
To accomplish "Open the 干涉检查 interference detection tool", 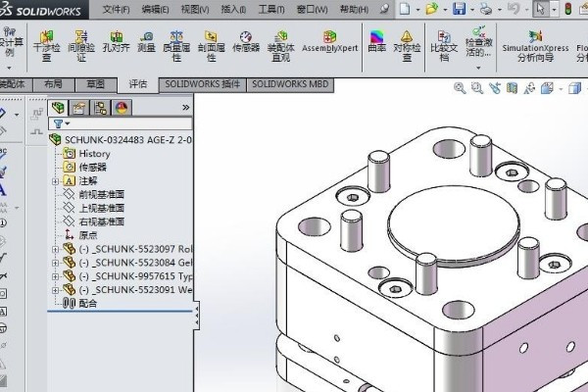I will (46, 46).
